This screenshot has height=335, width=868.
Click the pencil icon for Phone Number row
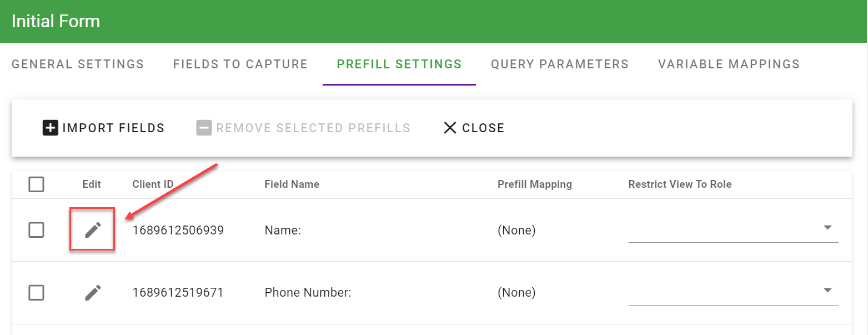pos(93,292)
